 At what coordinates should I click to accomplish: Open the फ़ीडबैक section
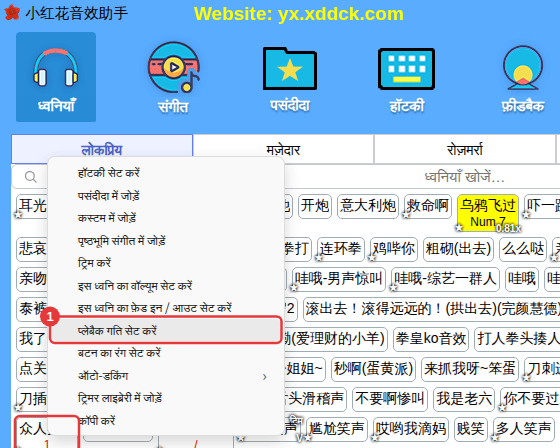[523, 79]
